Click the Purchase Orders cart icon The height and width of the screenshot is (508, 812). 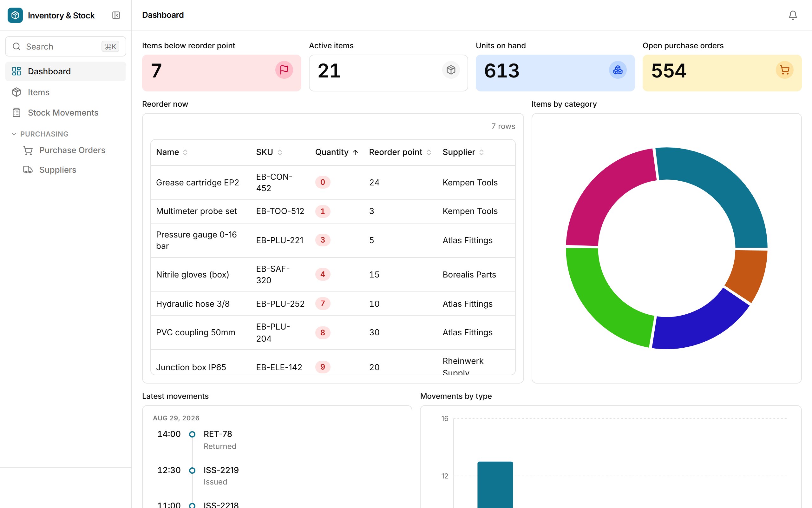(x=28, y=150)
